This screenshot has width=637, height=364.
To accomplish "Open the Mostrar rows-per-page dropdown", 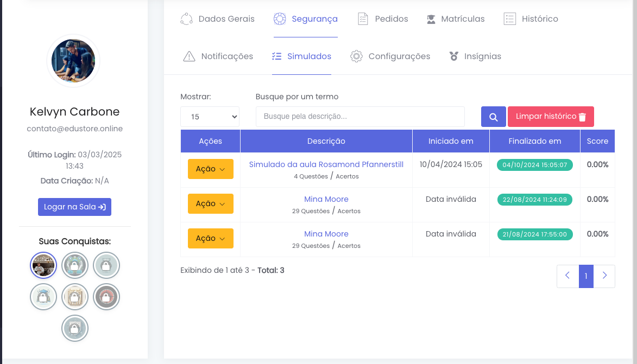I will pos(210,117).
